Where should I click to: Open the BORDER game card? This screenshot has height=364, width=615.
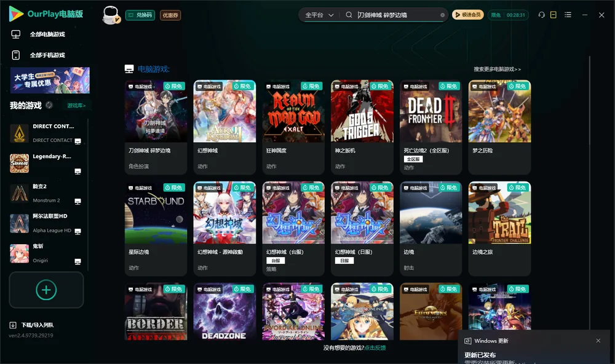coord(156,312)
